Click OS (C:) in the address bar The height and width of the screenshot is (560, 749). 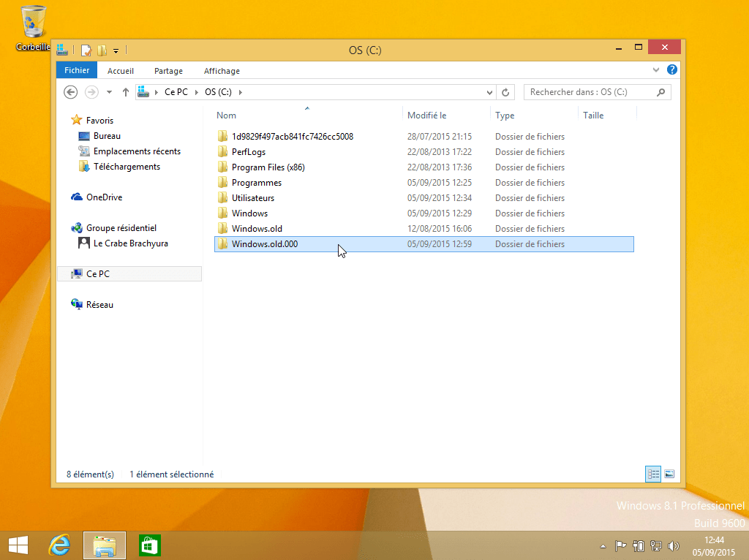[x=218, y=92]
